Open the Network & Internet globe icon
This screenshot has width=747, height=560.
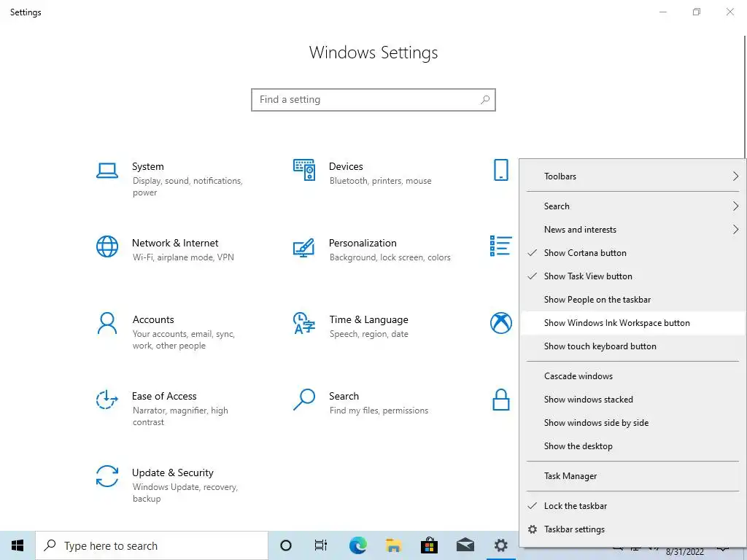[x=107, y=246]
